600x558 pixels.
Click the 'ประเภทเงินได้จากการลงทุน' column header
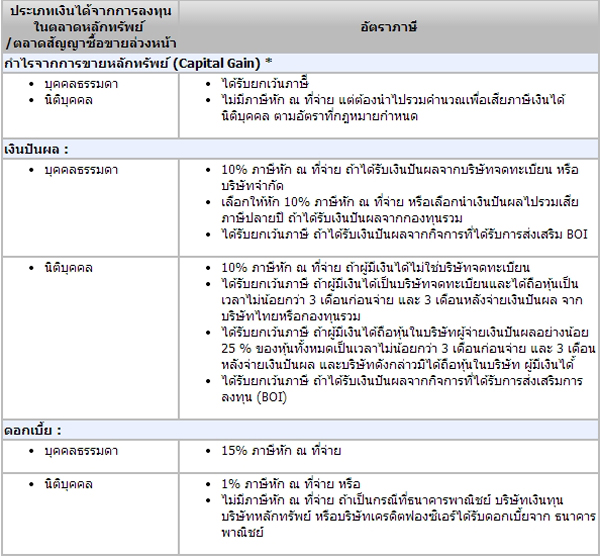click(90, 27)
